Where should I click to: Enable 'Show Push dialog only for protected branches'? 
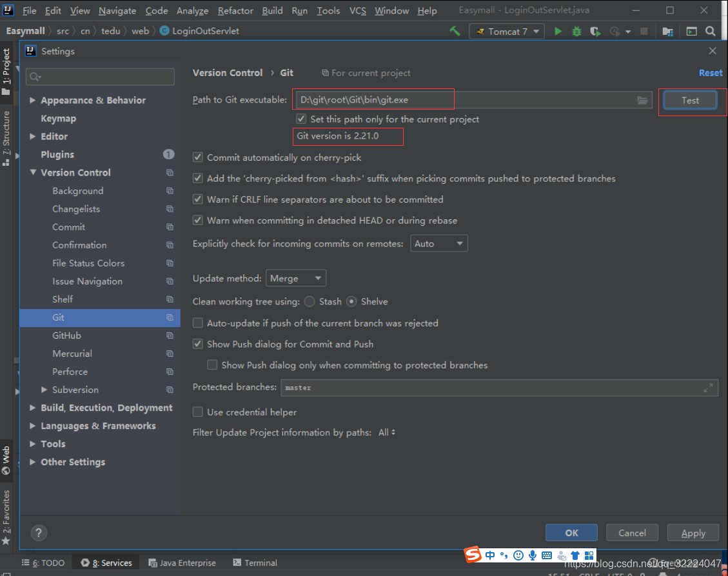pyautogui.click(x=212, y=364)
